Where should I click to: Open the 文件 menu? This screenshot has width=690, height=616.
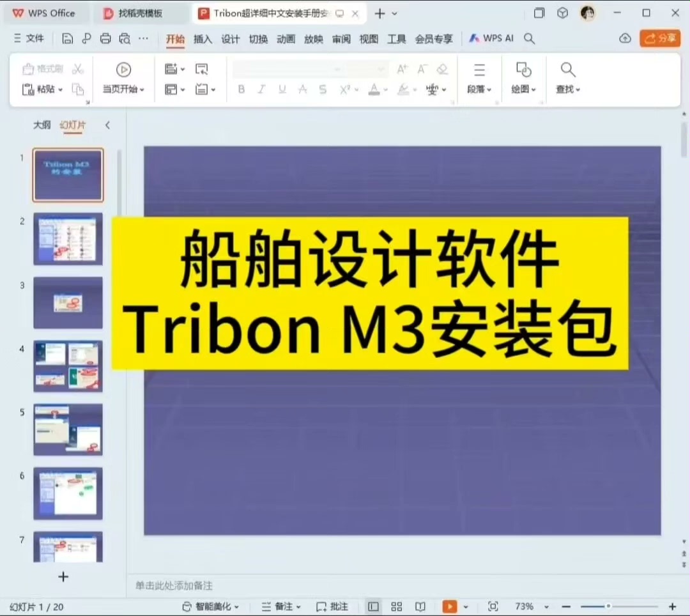[29, 39]
